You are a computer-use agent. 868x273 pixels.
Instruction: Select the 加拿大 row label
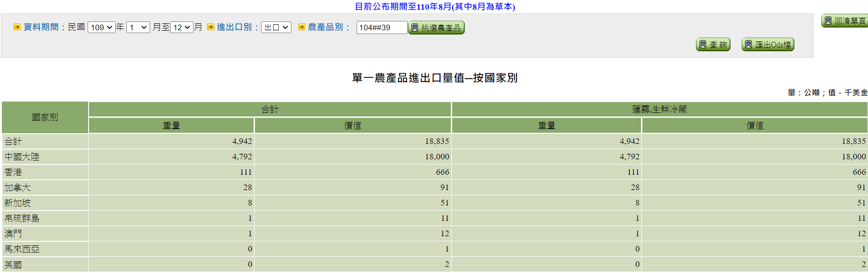(17, 188)
